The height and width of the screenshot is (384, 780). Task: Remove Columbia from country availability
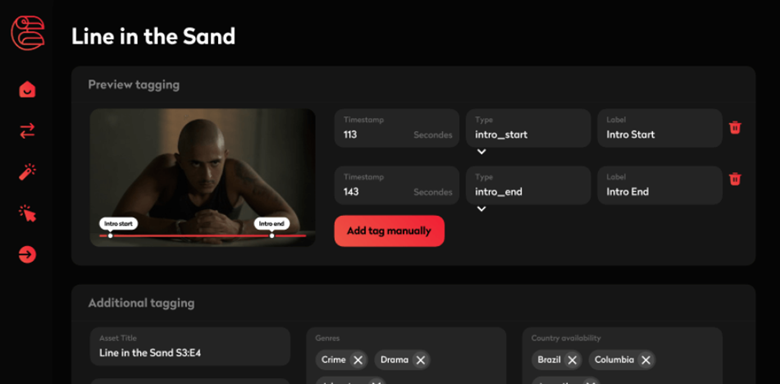[646, 360]
